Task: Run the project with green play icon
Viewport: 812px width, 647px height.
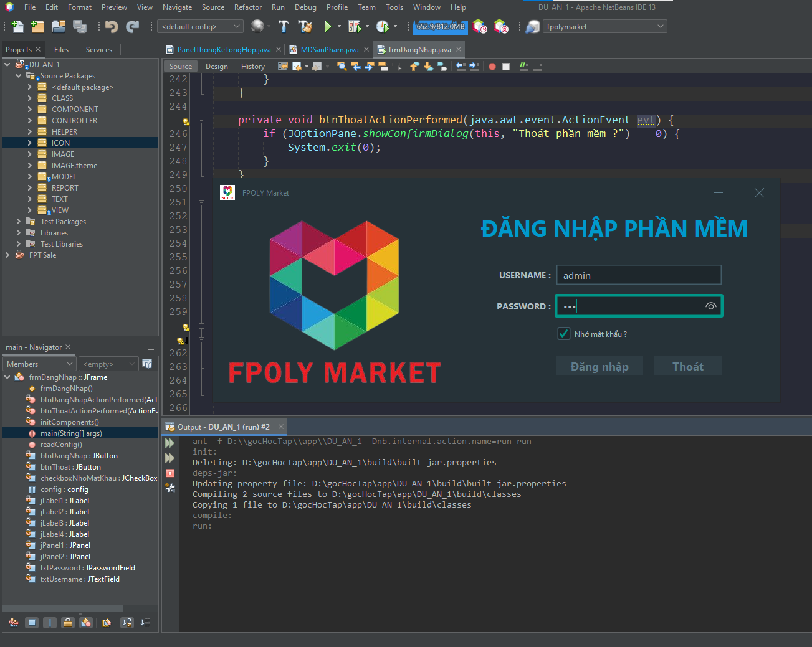Action: pos(328,26)
